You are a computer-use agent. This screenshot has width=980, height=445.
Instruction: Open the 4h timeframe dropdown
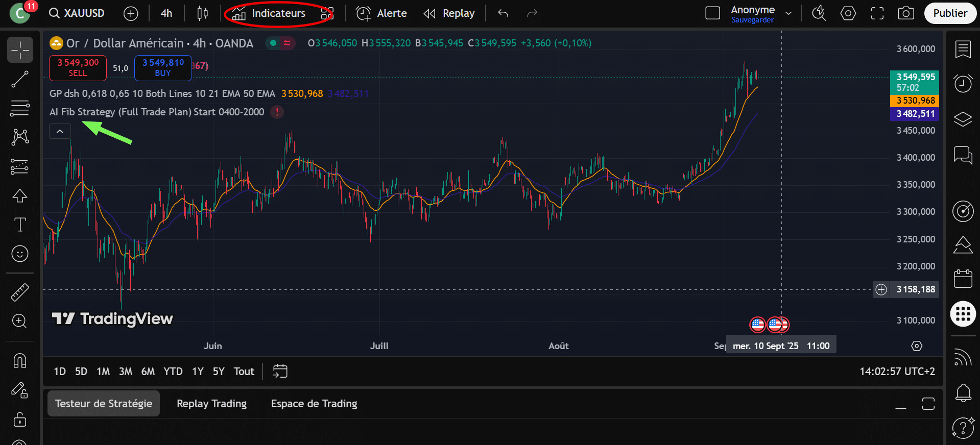pyautogui.click(x=166, y=13)
